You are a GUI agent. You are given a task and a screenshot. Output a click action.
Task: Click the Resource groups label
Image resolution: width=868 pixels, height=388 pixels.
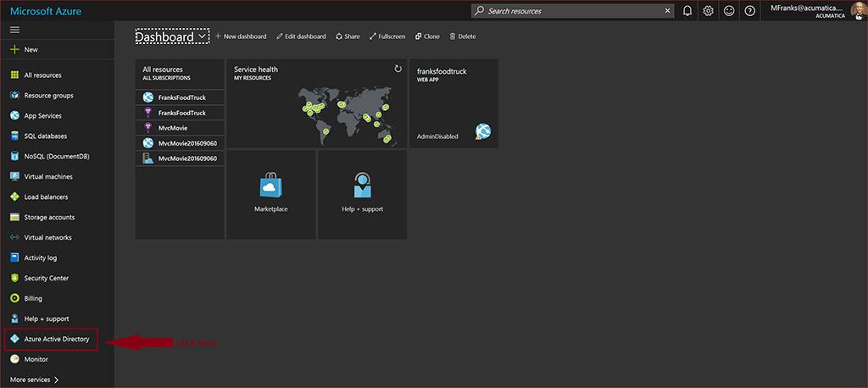48,95
